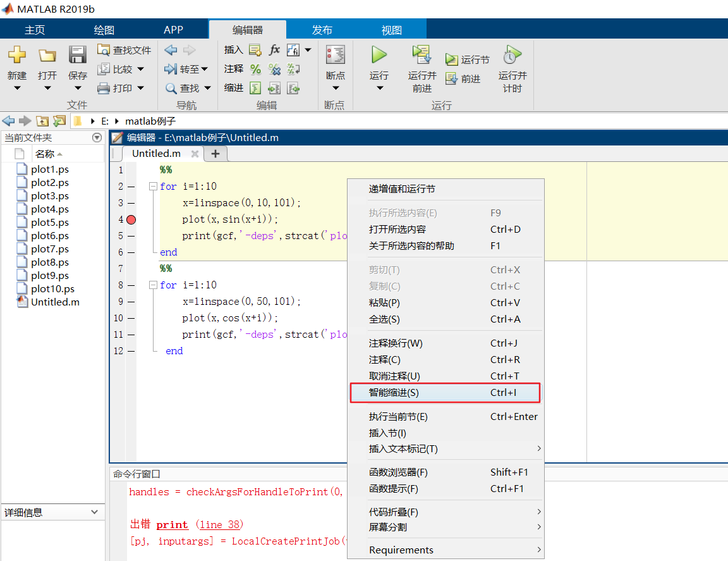Click the 打印 (Print) icon
The image size is (728, 561).
pos(103,89)
